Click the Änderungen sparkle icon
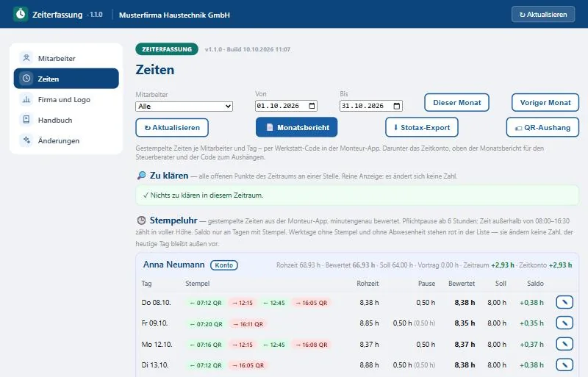This screenshot has height=377, width=588. [26, 140]
